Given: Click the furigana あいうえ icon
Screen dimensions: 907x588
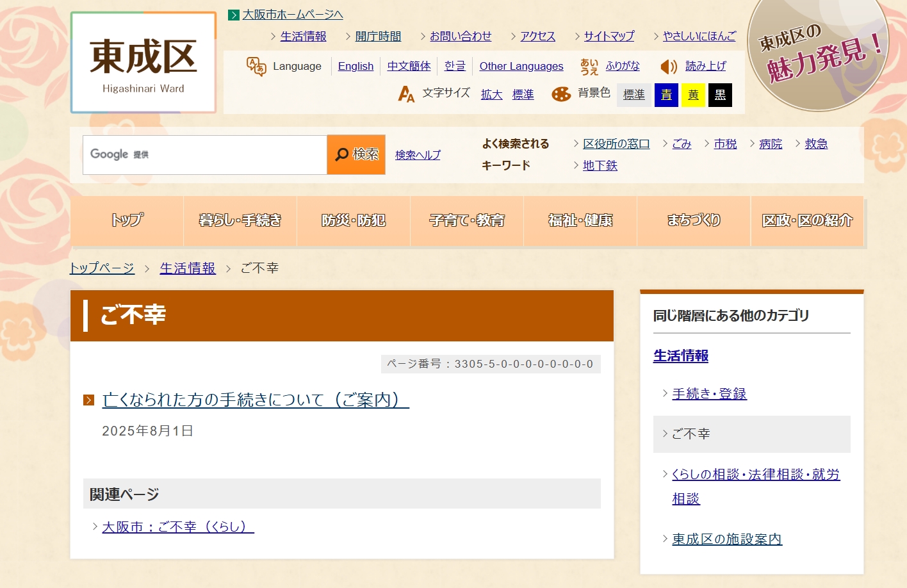Looking at the screenshot, I should [589, 67].
